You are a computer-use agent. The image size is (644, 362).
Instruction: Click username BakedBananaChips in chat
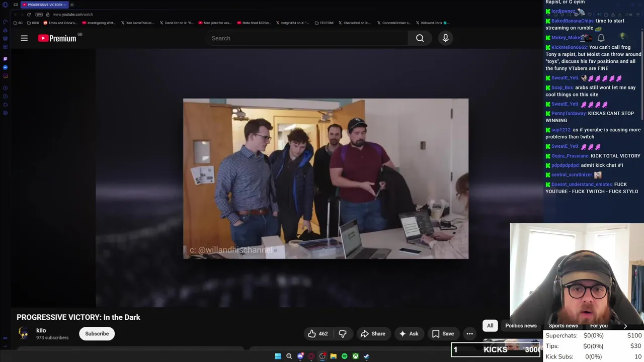pyautogui.click(x=573, y=21)
